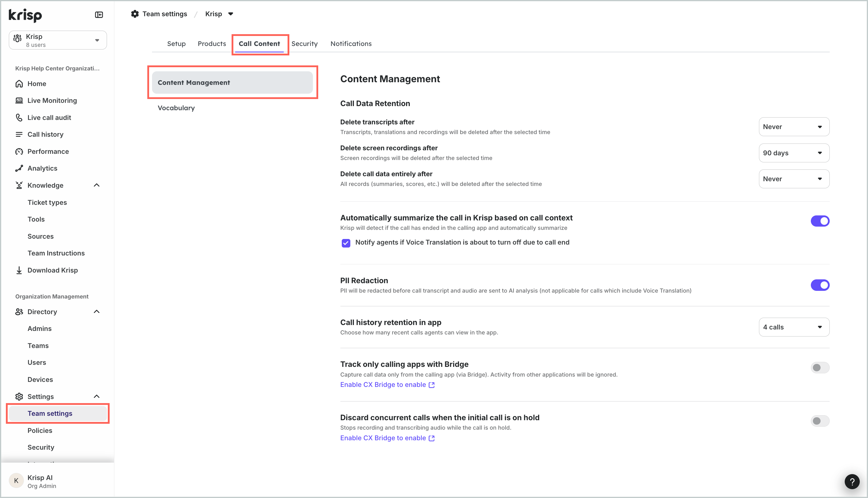Open Devices under Directory
The width and height of the screenshot is (868, 498).
pos(40,380)
